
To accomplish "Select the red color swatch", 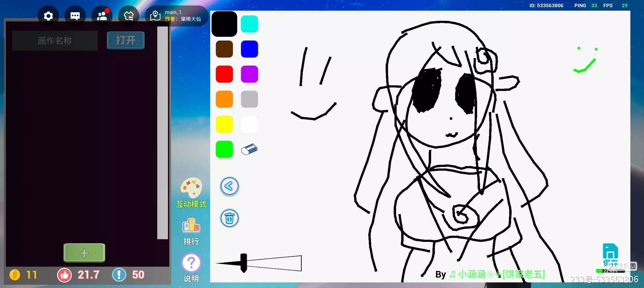I will pos(224,74).
